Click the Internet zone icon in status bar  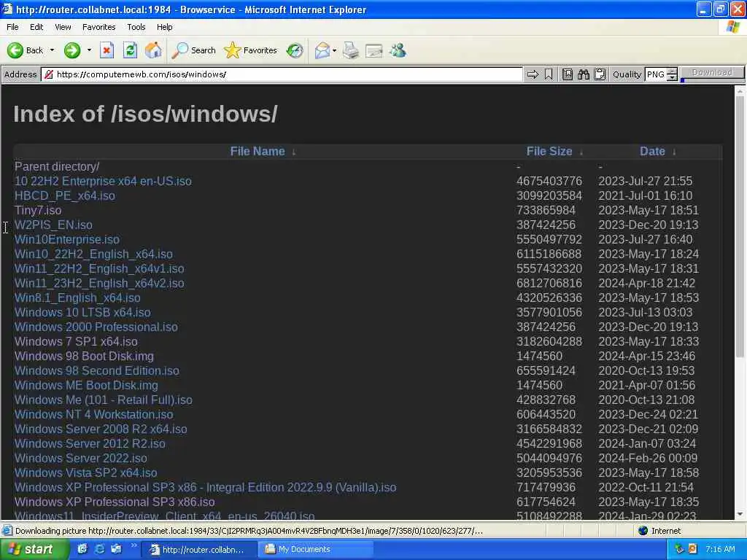(643, 531)
